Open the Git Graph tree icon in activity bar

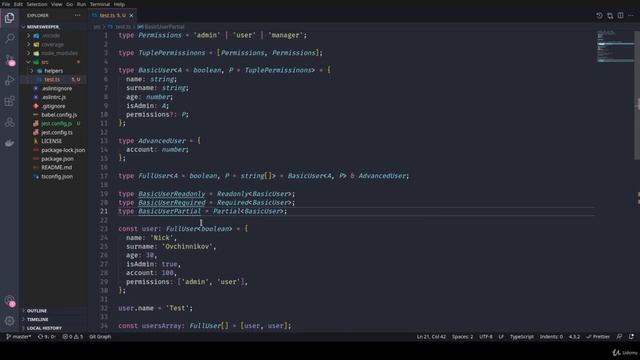pos(9,122)
